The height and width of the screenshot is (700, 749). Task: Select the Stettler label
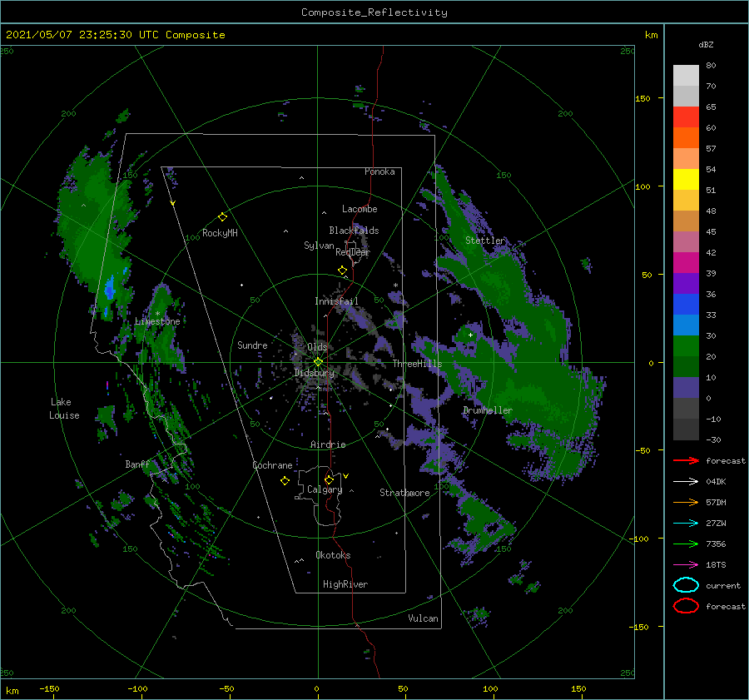[485, 241]
